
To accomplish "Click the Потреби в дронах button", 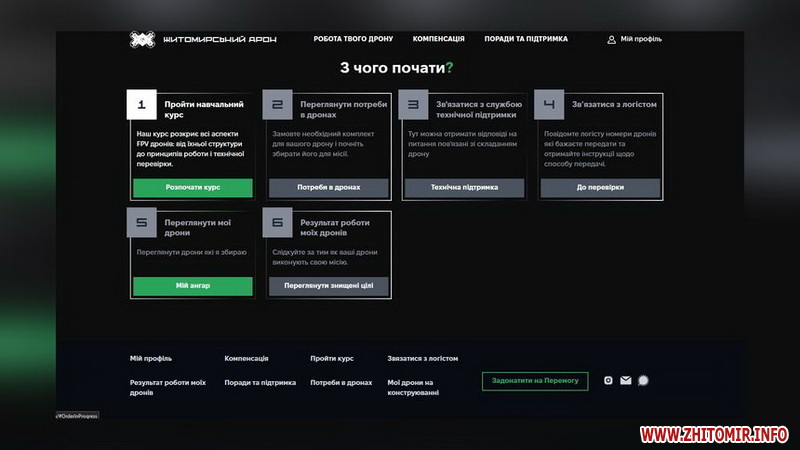I will (328, 187).
